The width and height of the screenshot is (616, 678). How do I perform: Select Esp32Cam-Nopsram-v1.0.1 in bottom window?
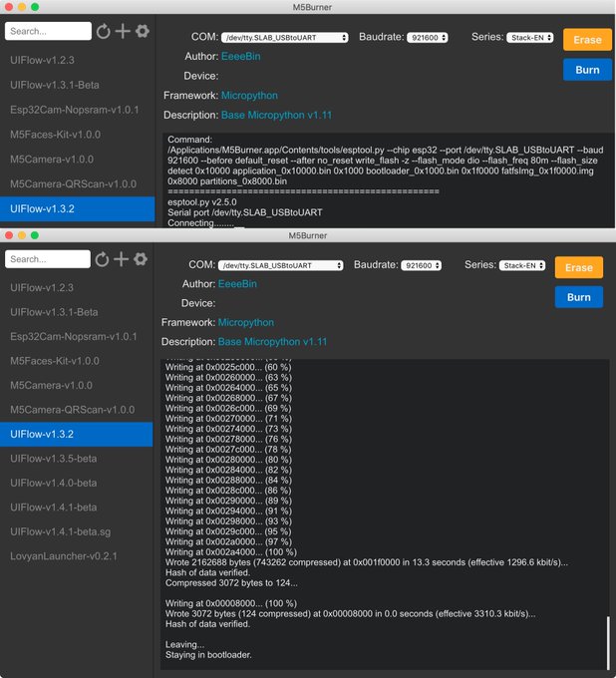click(x=77, y=336)
